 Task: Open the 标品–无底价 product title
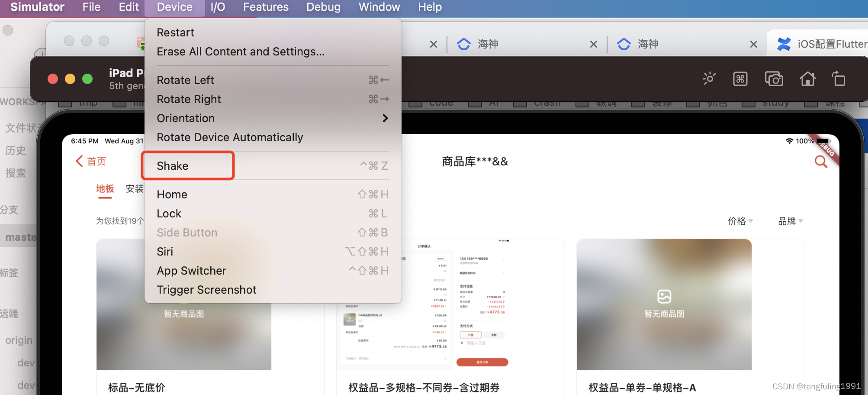coord(137,387)
